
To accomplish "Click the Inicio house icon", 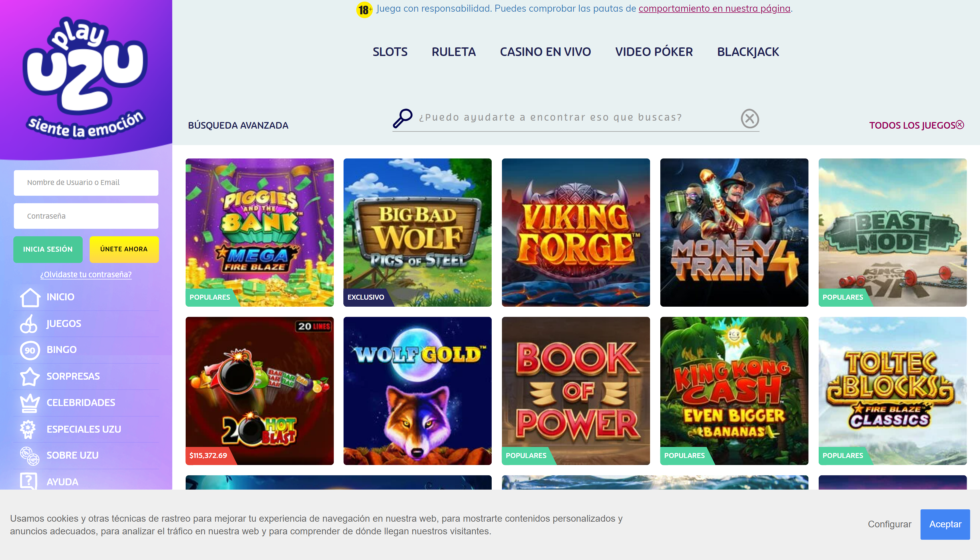I will point(30,297).
